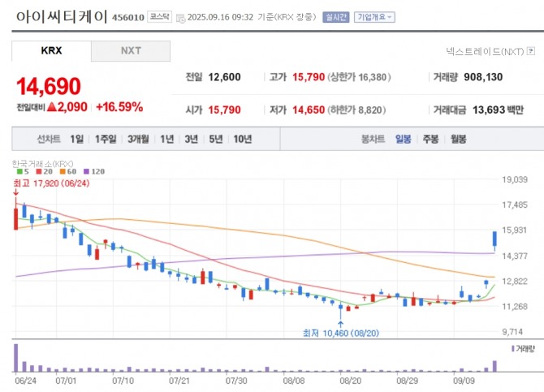Click the +16.59% change value
This screenshot has height=392, width=544.
pos(119,107)
